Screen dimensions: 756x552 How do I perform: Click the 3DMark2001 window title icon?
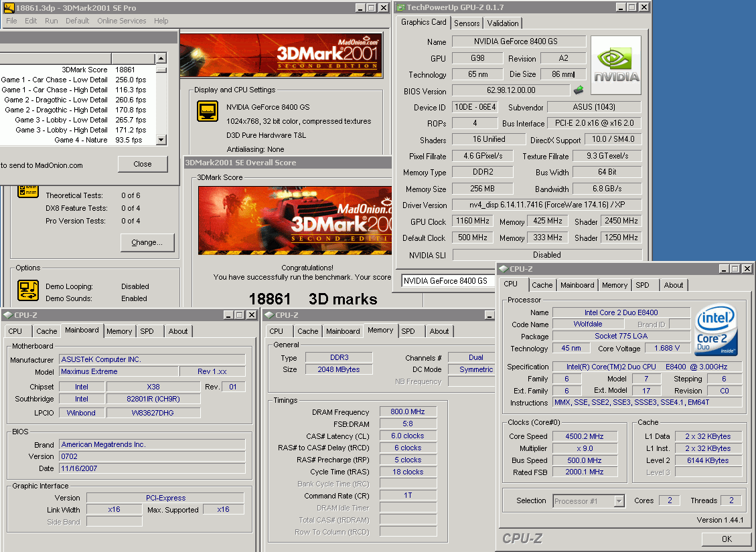[x=8, y=8]
